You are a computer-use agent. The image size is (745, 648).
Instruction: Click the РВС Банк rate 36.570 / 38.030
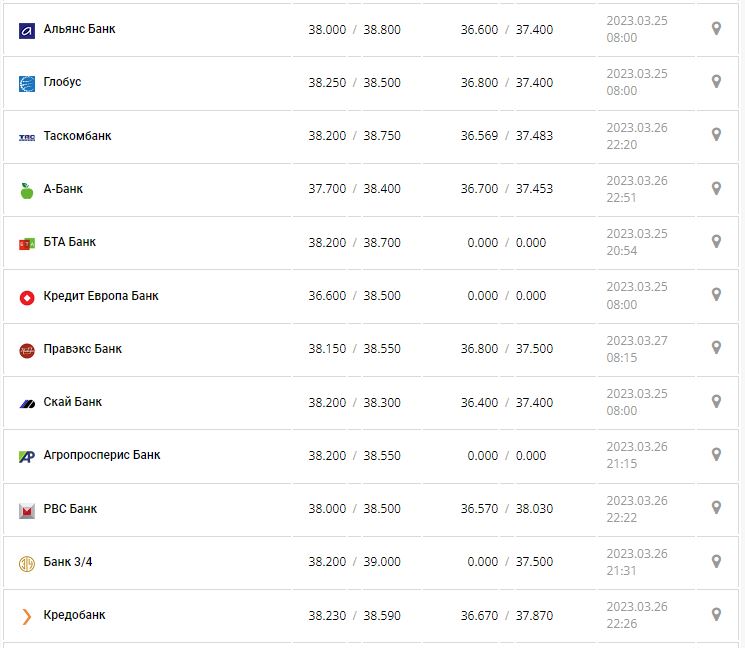click(x=506, y=509)
